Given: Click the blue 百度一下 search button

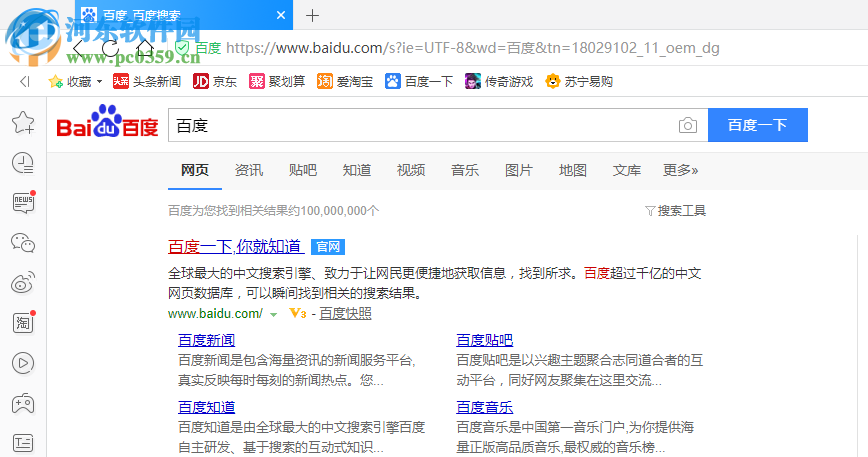Looking at the screenshot, I should (x=758, y=125).
